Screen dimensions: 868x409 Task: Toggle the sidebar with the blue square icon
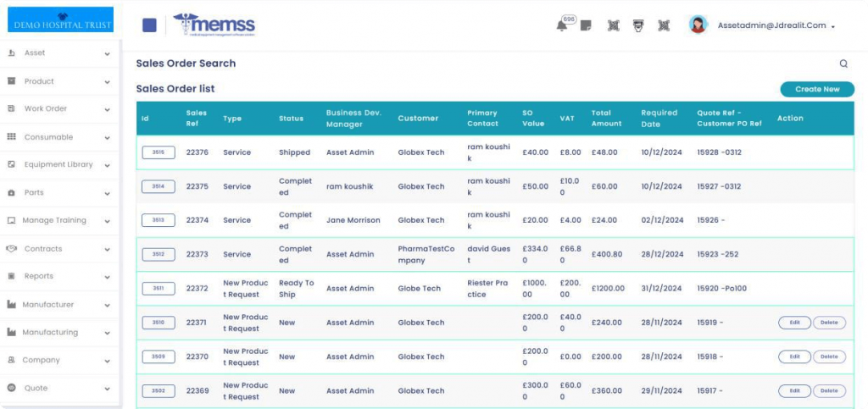149,25
